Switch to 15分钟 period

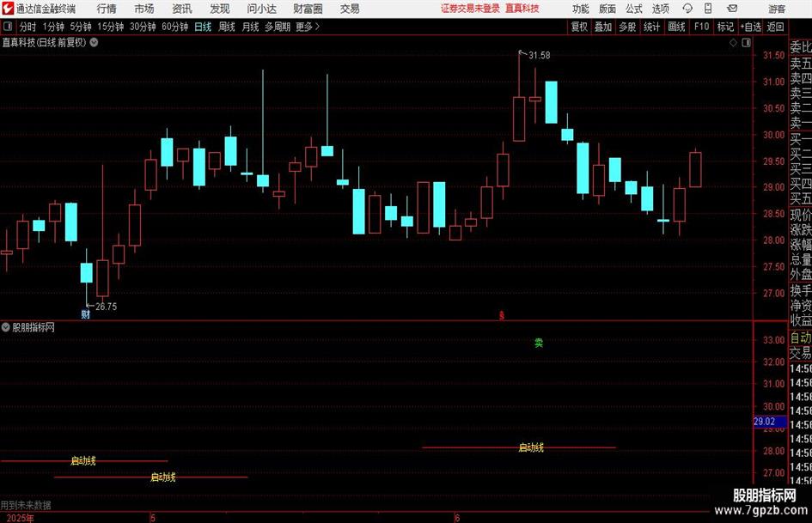[x=111, y=27]
